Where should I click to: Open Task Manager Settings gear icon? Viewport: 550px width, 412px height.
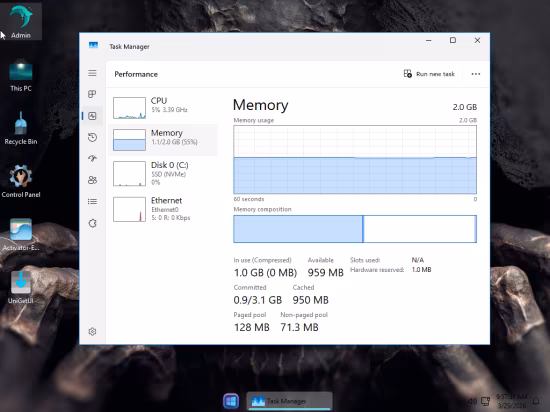click(x=92, y=331)
